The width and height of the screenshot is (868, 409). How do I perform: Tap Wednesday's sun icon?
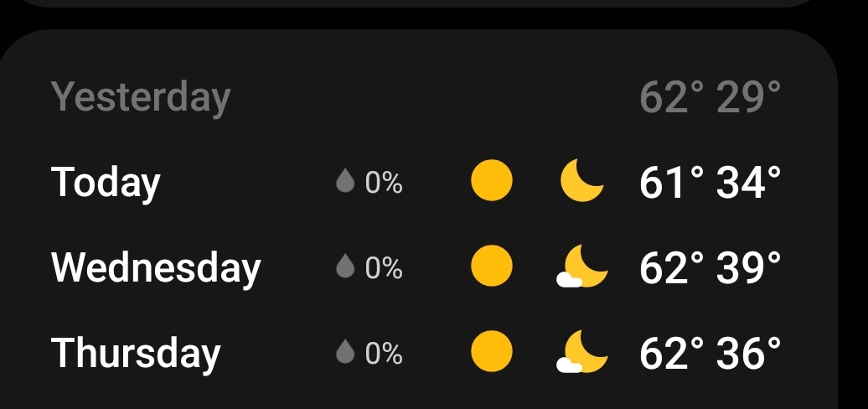pos(492,267)
